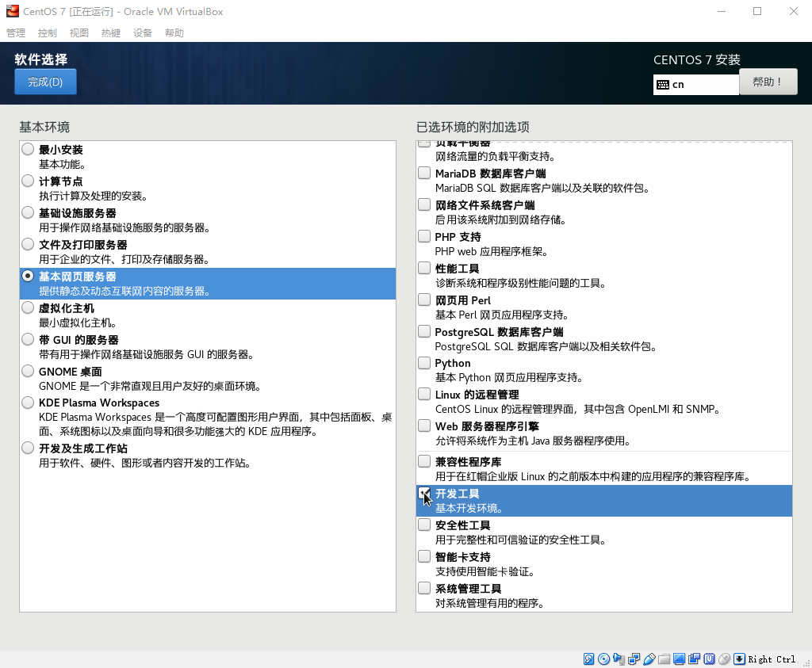Open the 热键 menu

[x=111, y=32]
